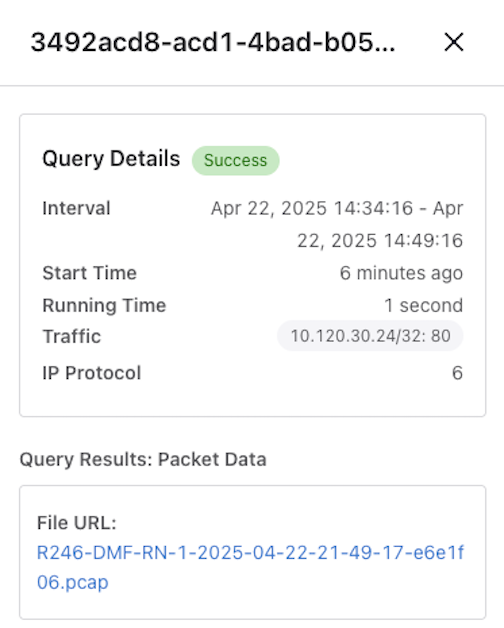
Task: Click the Start Time label
Action: (89, 273)
